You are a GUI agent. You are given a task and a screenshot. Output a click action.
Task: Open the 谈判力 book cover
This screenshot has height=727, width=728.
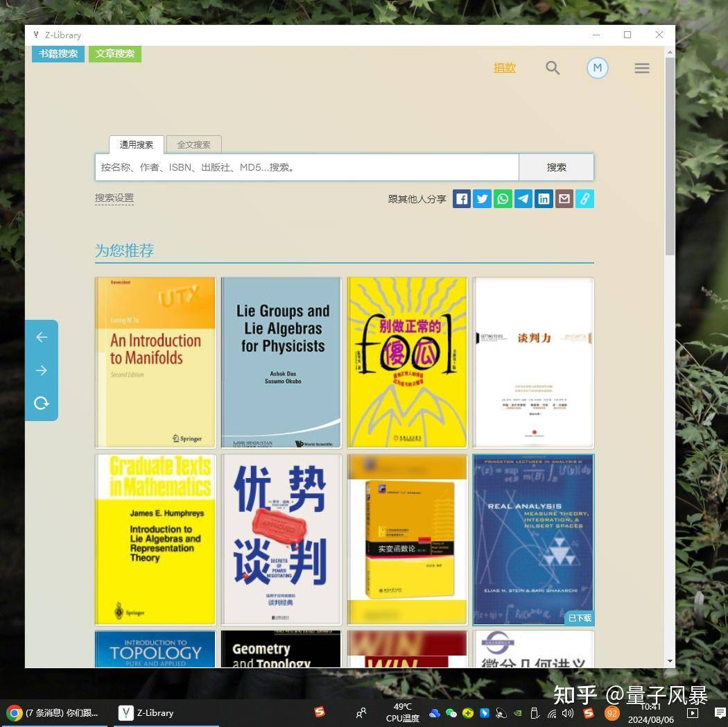(x=533, y=362)
